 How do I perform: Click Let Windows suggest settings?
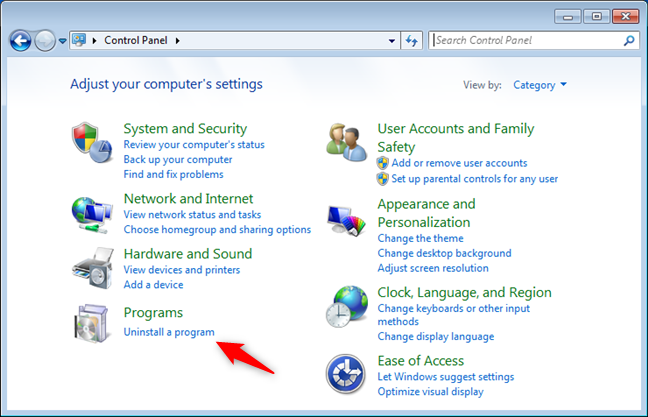446,377
